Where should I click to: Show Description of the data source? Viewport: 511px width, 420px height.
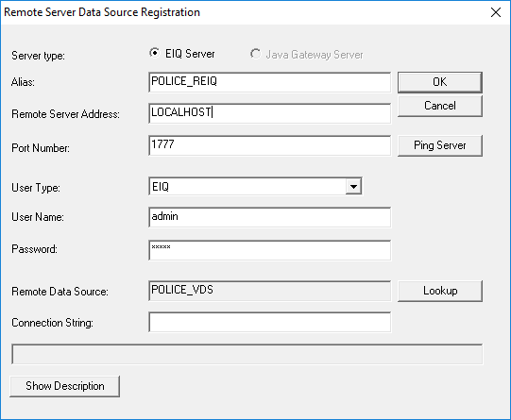[x=65, y=386]
